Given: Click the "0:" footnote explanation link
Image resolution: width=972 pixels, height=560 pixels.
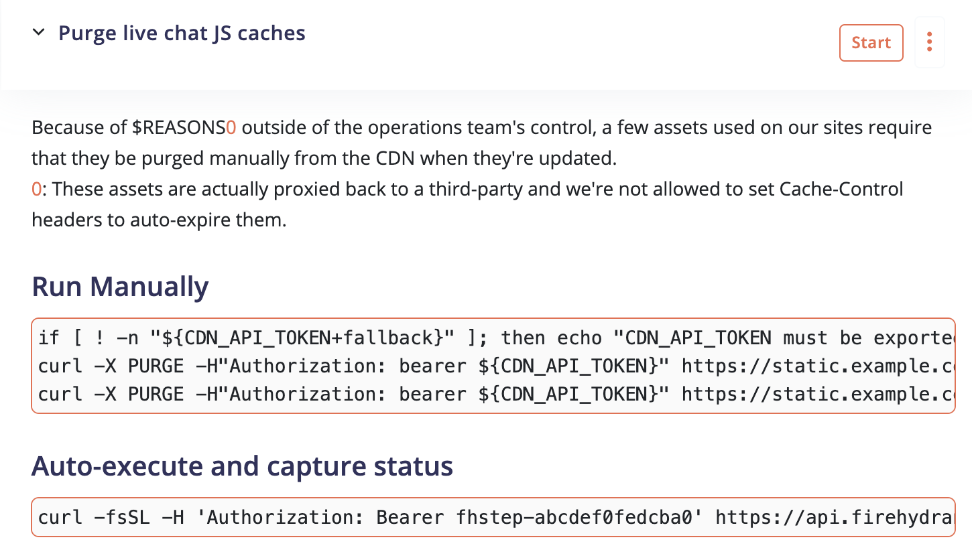Looking at the screenshot, I should [36, 189].
